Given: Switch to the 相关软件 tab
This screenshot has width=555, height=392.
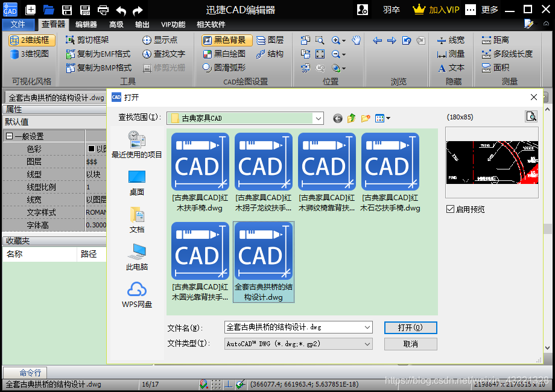Looking at the screenshot, I should point(211,24).
